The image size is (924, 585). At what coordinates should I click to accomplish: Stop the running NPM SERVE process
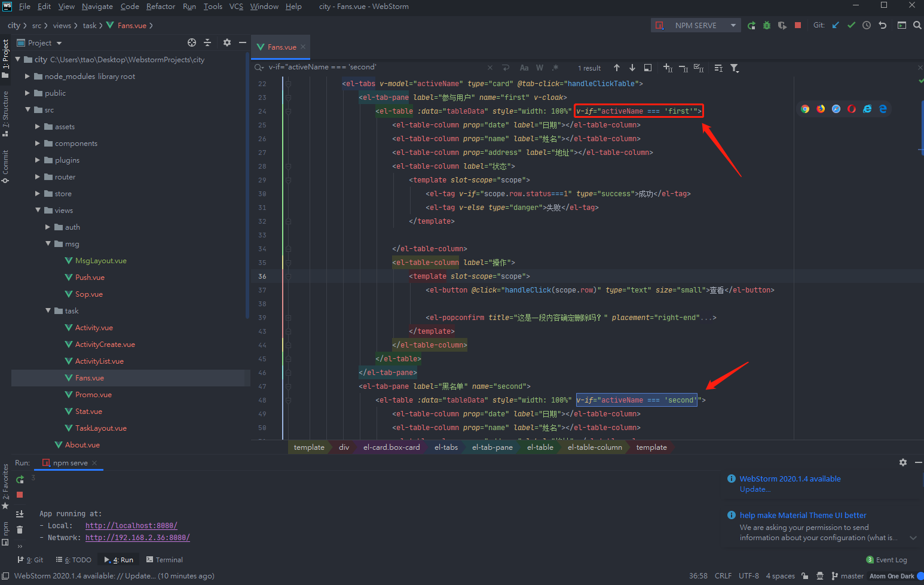tap(798, 25)
